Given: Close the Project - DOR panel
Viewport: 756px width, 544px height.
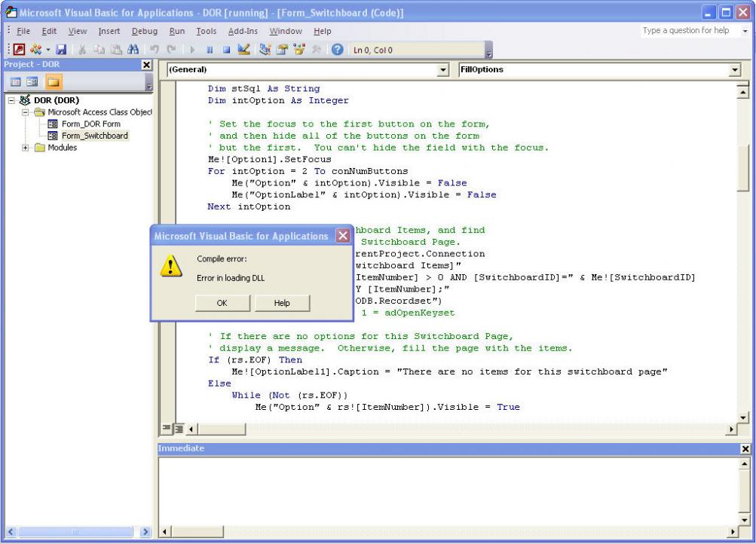Looking at the screenshot, I should [146, 65].
